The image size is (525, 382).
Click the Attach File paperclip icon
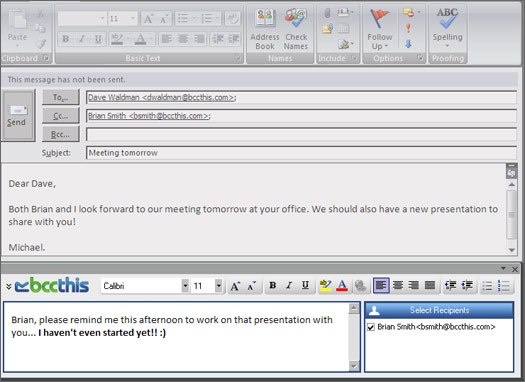pyautogui.click(x=327, y=13)
